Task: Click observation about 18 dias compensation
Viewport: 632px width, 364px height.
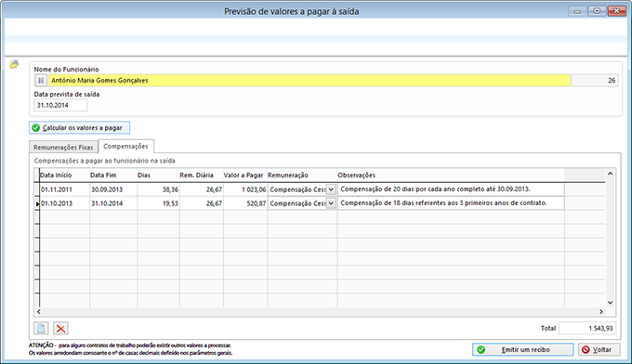Action: coord(451,203)
